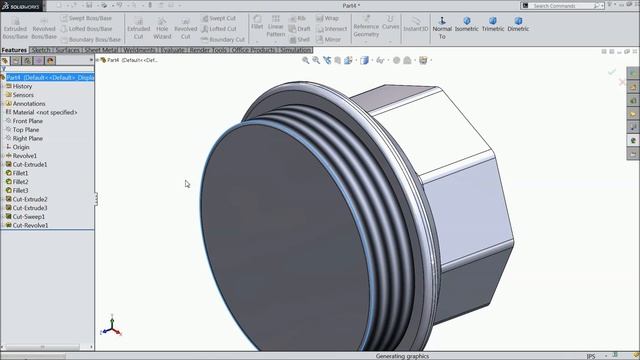640x360 pixels.
Task: Click Previous View icon
Action: 327,60
